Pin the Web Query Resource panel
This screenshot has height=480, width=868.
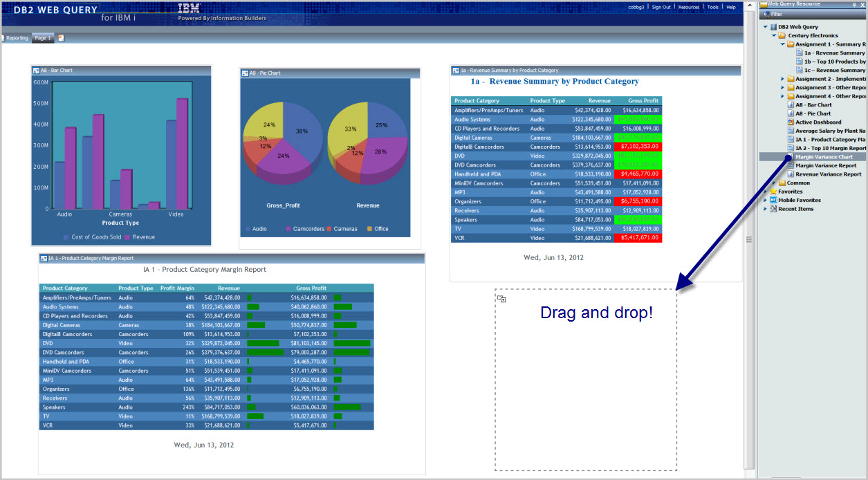pos(856,4)
